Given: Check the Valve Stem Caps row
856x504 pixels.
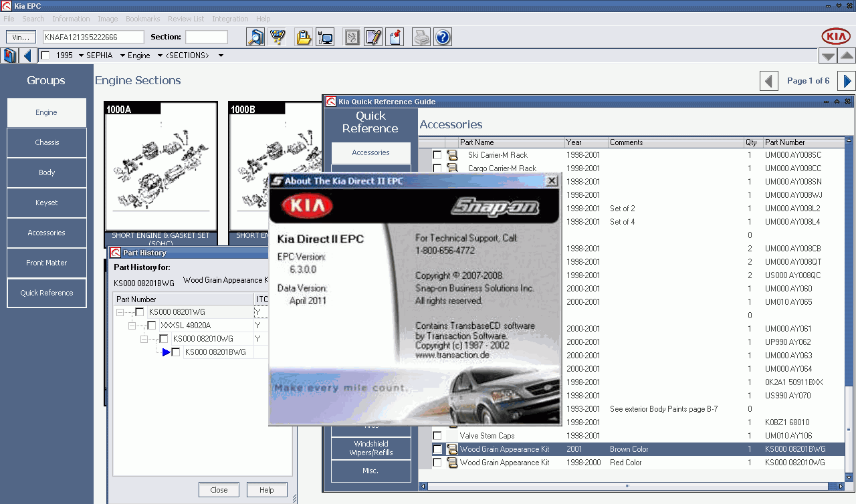Looking at the screenshot, I should pyautogui.click(x=437, y=436).
